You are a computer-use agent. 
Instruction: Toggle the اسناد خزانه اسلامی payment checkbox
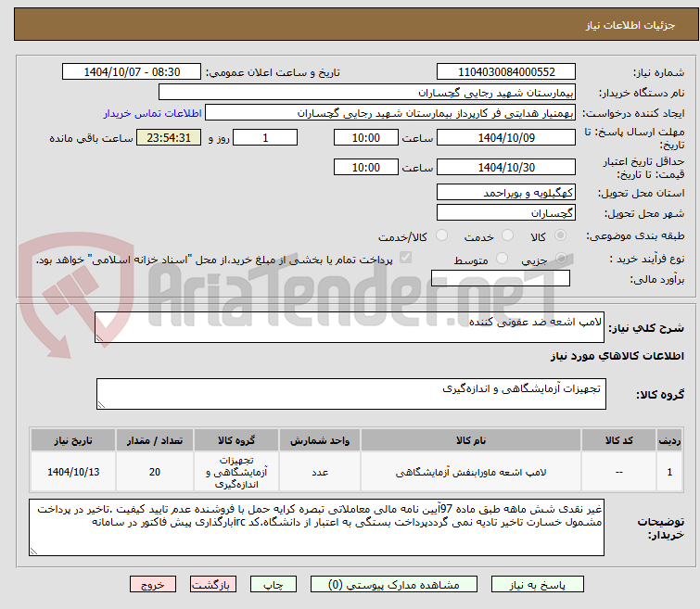coord(405,258)
